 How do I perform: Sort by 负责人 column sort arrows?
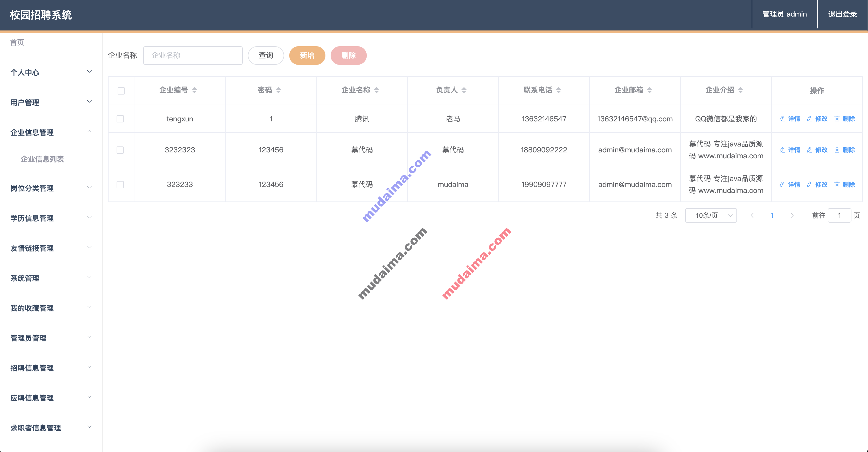pos(464,90)
